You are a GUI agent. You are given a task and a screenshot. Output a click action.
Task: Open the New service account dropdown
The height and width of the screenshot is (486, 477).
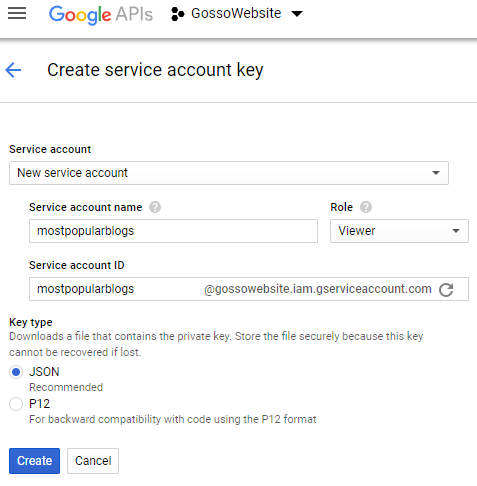[x=229, y=173]
